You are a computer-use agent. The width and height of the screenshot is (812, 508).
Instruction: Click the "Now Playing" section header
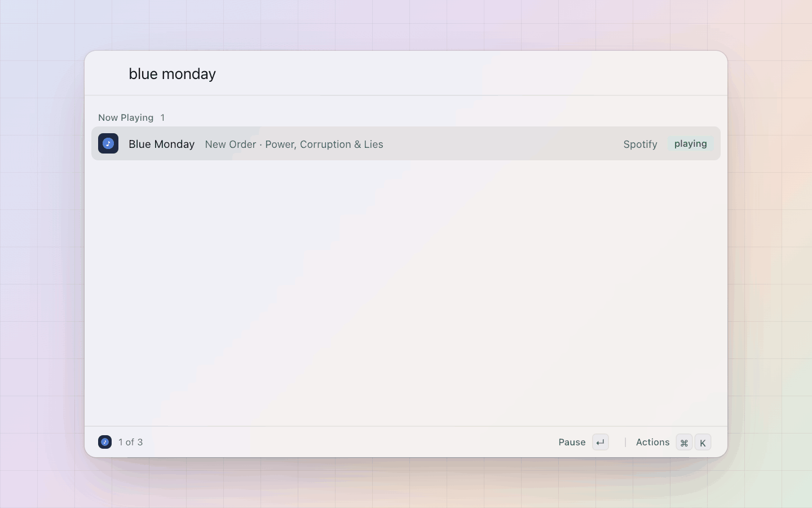pos(126,117)
